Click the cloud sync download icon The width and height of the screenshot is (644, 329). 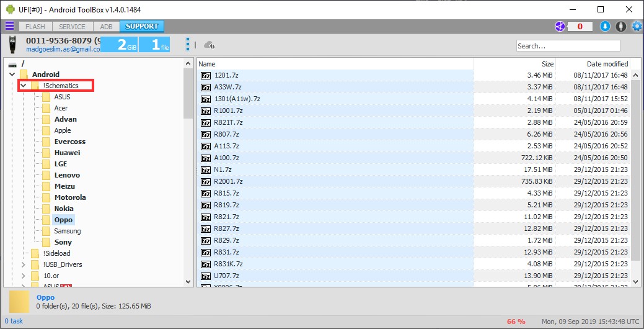(x=210, y=45)
